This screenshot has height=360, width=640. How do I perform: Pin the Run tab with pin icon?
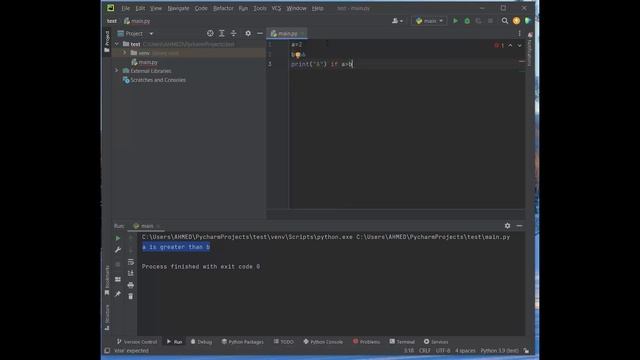pyautogui.click(x=118, y=293)
